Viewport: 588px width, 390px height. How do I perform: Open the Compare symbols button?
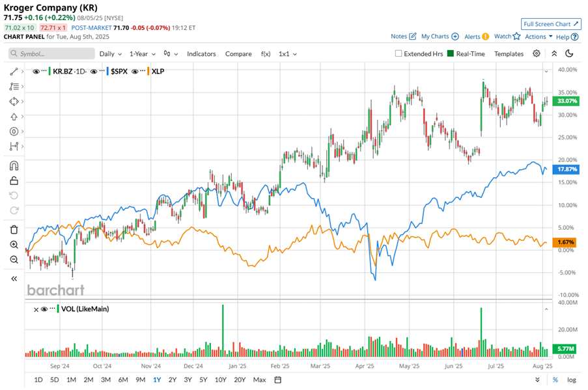[238, 53]
